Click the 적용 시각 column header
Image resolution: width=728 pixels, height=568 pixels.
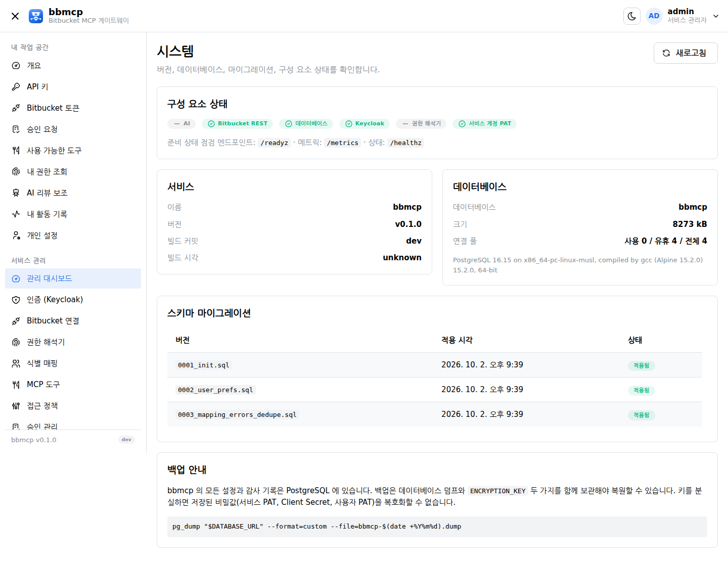[x=457, y=340]
